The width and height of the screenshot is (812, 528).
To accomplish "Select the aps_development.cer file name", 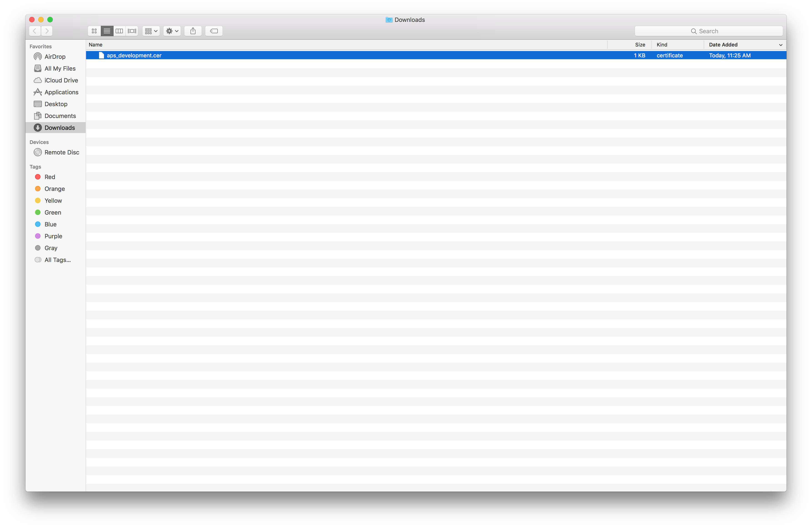I will pos(134,55).
